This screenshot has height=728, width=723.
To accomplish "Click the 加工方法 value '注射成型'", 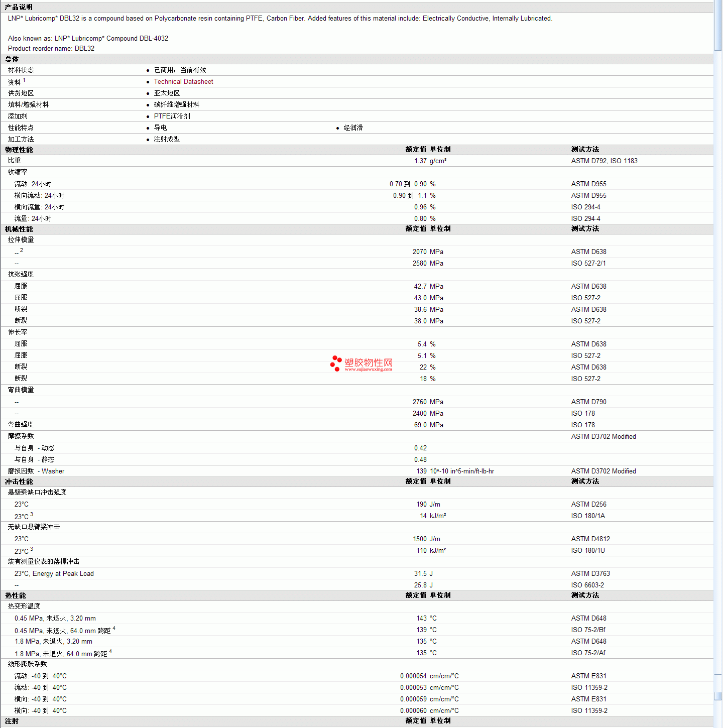I will click(x=167, y=139).
